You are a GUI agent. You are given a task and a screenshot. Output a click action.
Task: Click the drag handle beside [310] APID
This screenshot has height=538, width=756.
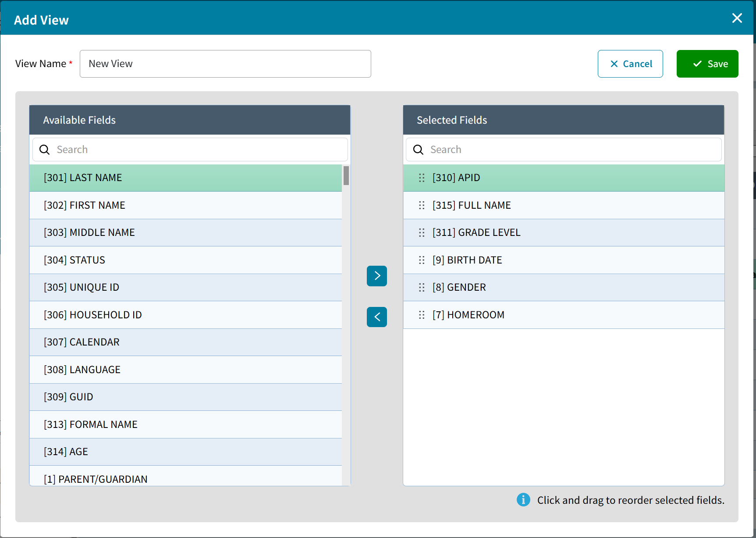coord(422,178)
